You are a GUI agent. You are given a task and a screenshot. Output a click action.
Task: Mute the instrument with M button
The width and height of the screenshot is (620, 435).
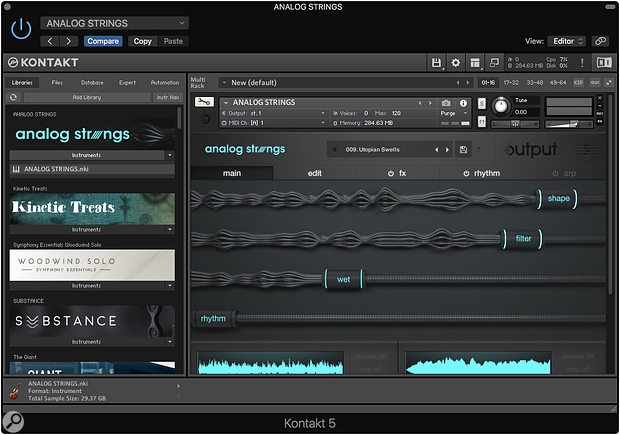(482, 121)
